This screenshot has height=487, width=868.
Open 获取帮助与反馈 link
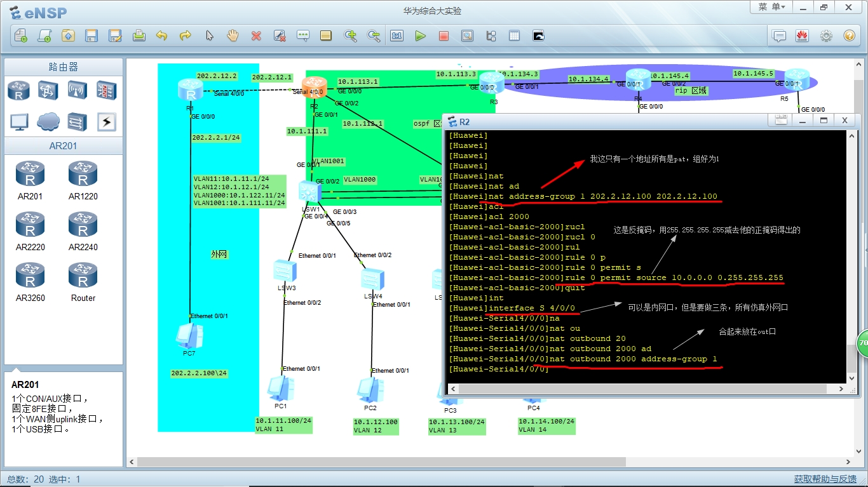825,479
